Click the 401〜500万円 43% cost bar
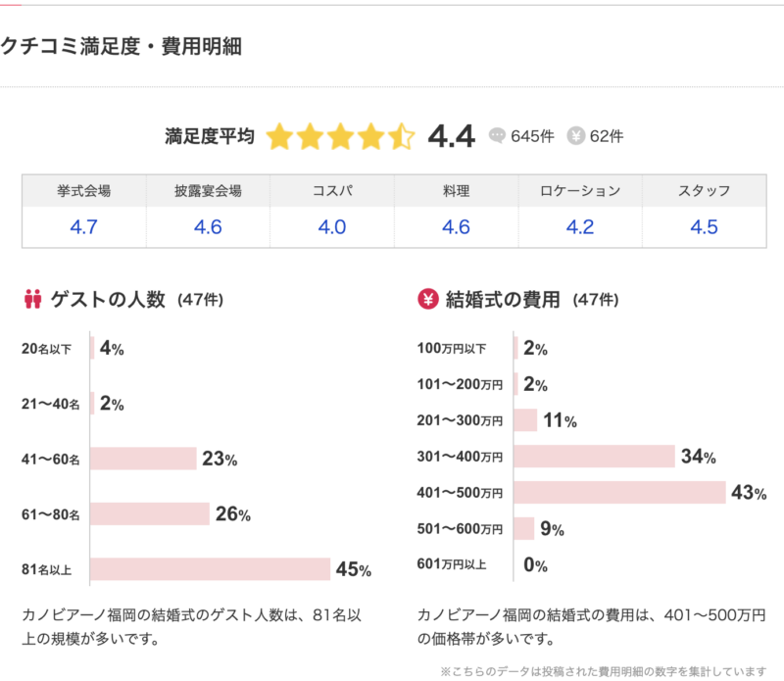 tap(619, 492)
